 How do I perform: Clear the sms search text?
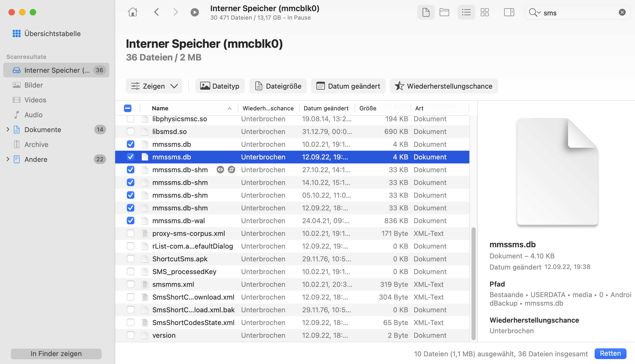[x=622, y=12]
